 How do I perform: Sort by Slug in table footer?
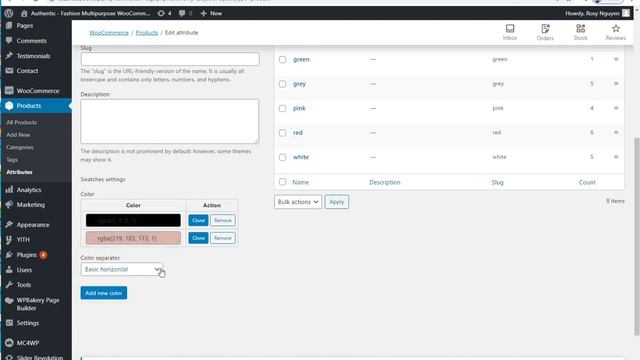[498, 182]
